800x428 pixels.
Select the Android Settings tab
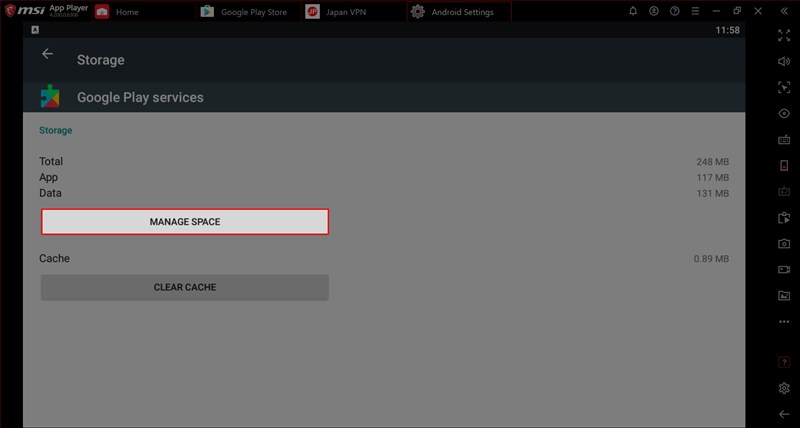(459, 12)
